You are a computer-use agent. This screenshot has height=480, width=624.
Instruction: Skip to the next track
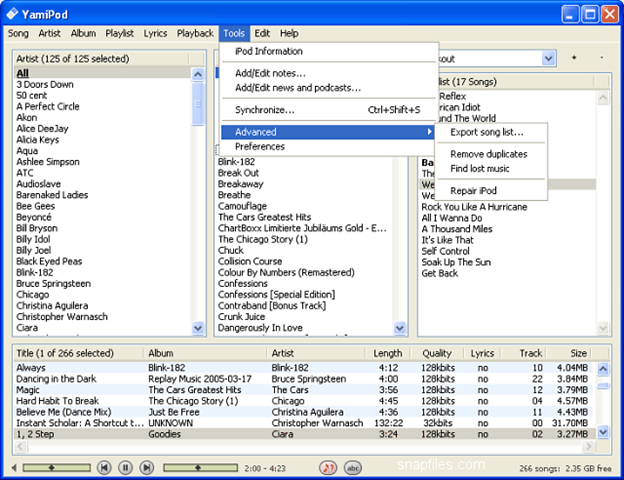pos(146,467)
